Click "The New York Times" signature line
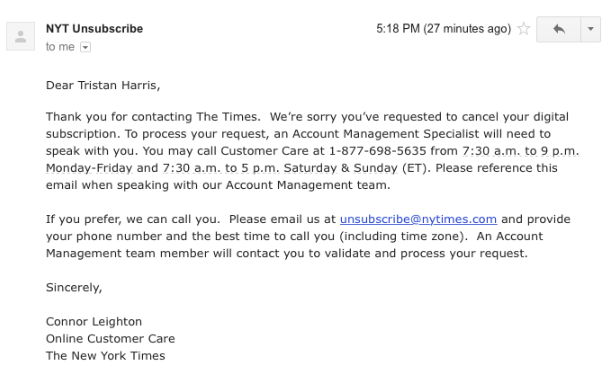This screenshot has height=373, width=609. (106, 356)
